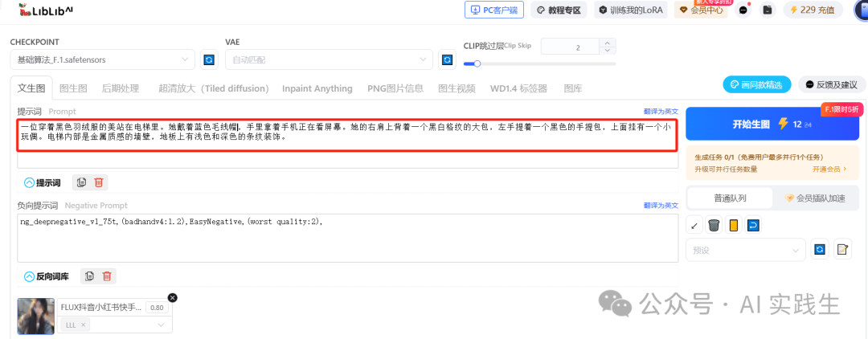Open 反馈及建议 feedback button
Viewport: 868px width, 339px height.
click(832, 84)
